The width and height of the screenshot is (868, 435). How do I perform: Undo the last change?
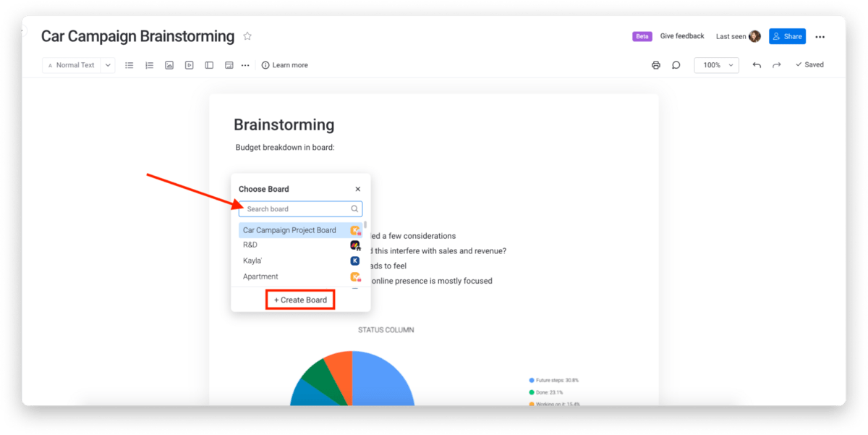757,65
